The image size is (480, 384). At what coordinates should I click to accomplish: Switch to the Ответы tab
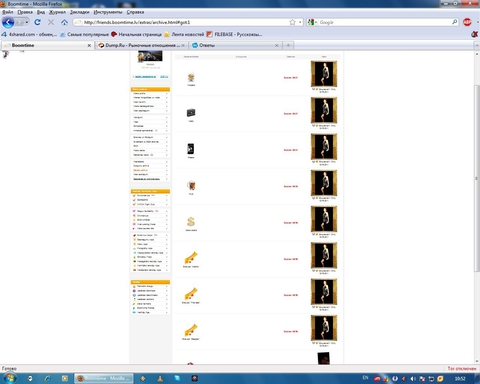(235, 45)
